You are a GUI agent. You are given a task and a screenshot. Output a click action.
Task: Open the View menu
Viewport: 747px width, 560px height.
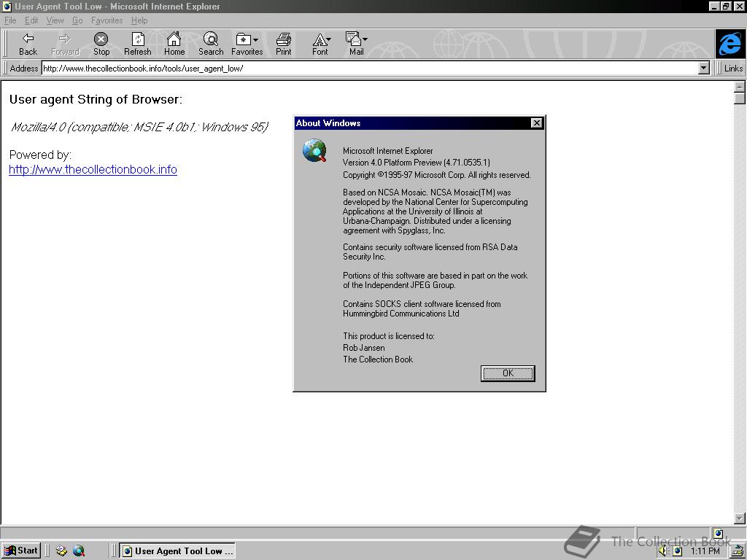[x=55, y=20]
